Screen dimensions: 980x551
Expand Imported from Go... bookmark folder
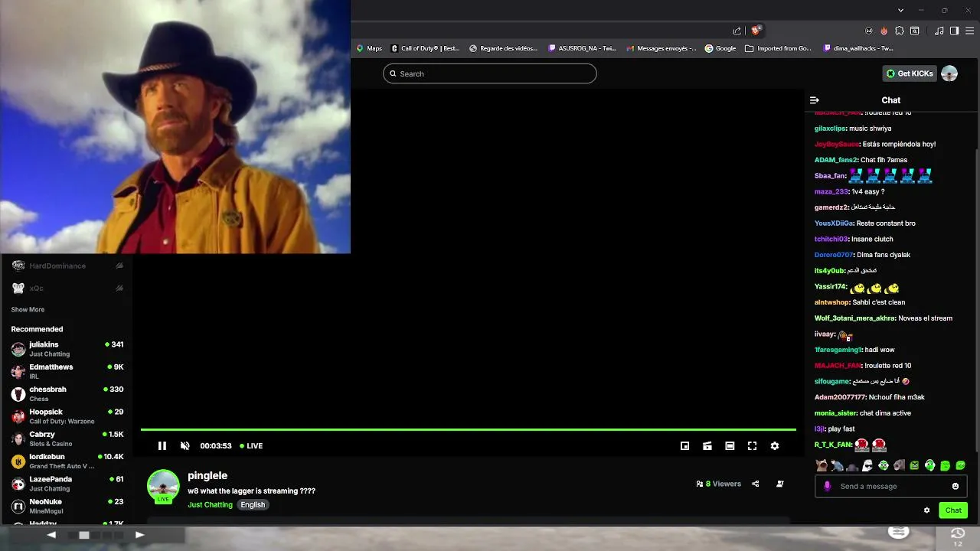[x=778, y=48]
